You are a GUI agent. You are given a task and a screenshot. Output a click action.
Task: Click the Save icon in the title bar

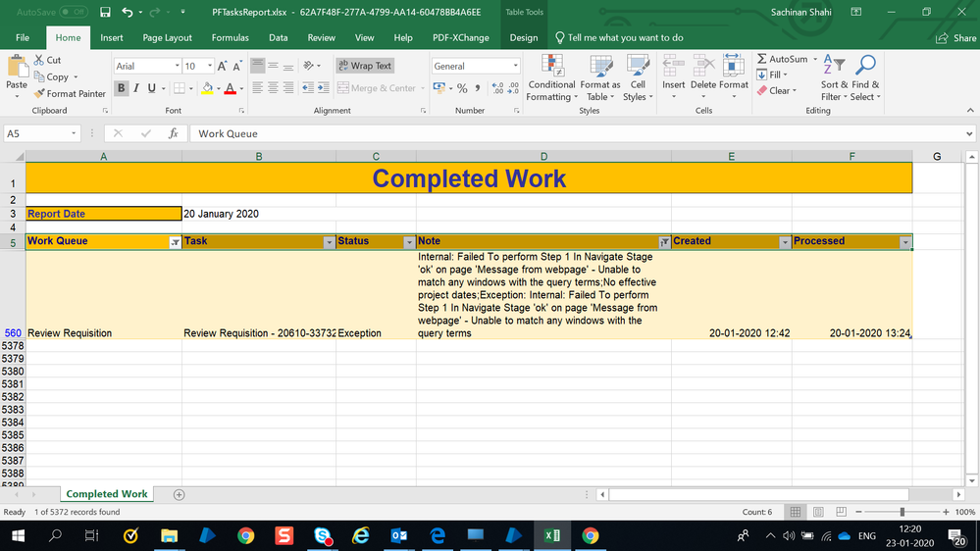click(105, 12)
